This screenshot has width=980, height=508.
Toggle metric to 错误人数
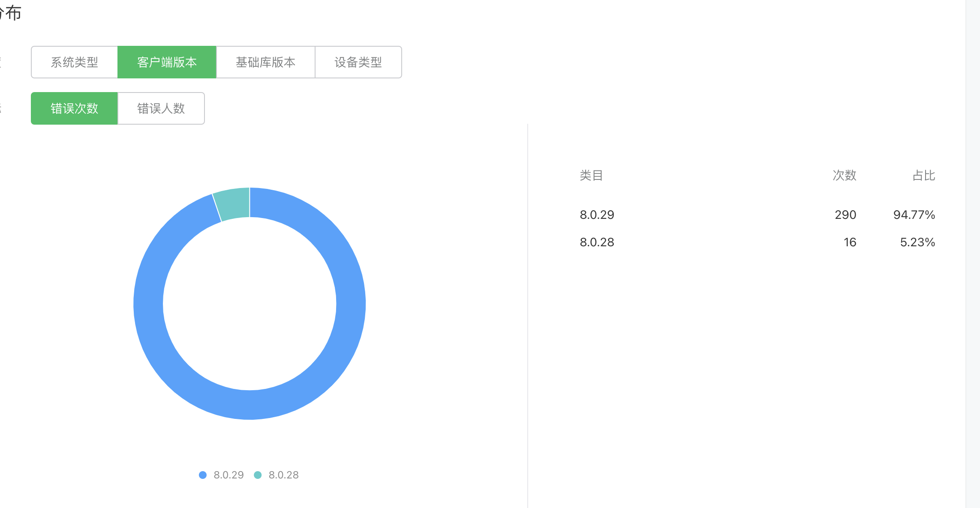pyautogui.click(x=161, y=108)
